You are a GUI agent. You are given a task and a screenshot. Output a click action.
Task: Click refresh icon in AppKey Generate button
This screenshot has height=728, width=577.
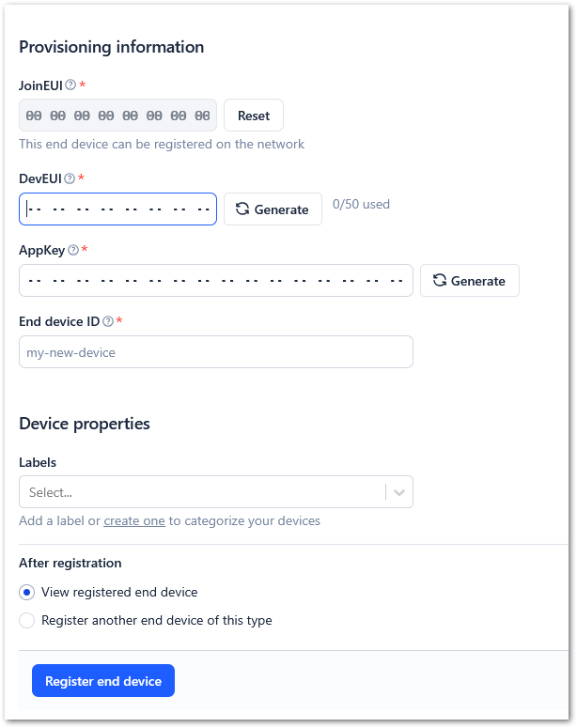point(440,281)
